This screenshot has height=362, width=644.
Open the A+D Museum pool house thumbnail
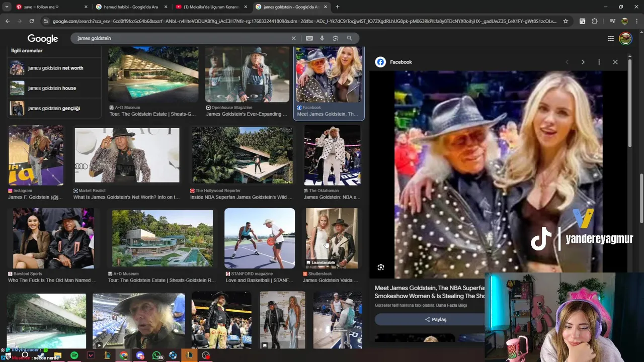153,74
